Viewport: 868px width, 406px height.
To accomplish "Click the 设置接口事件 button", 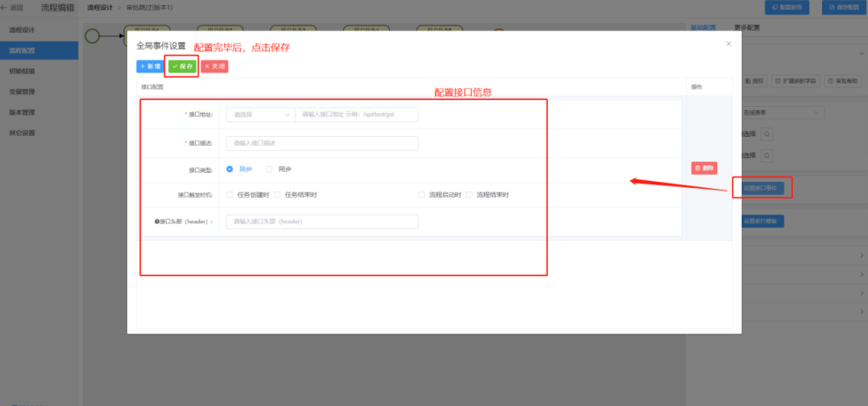I will [763, 188].
